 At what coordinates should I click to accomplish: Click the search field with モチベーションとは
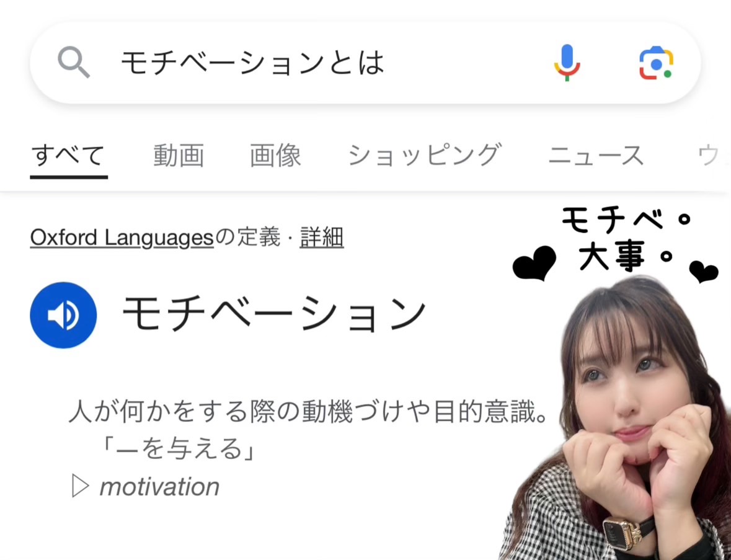[x=365, y=63]
